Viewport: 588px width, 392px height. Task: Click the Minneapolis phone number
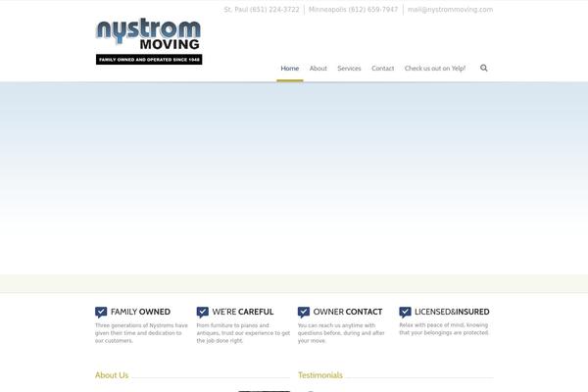[353, 10]
